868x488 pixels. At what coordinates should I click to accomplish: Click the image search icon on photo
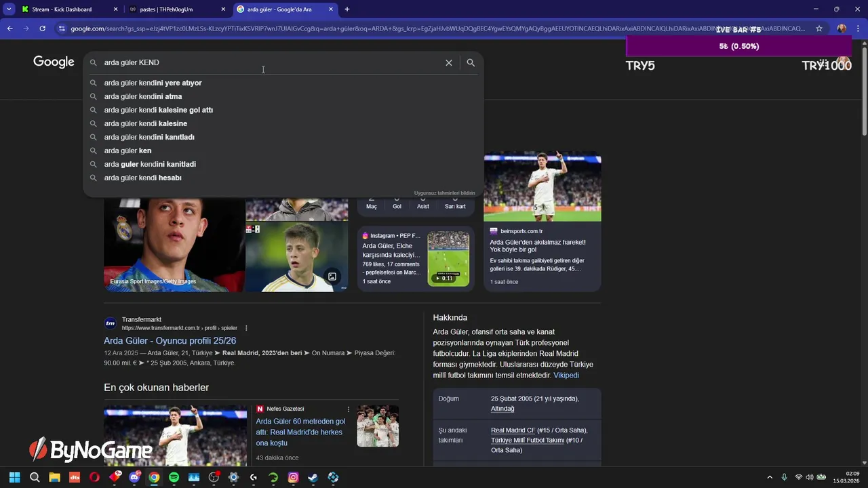pos(332,276)
